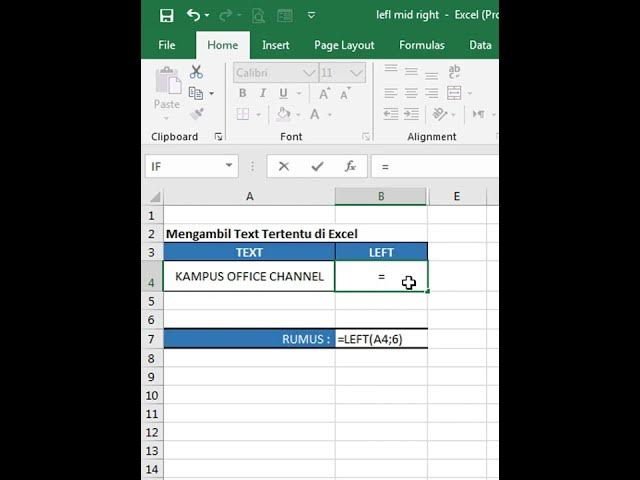Click the Save icon in the quick access toolbar
640x480 pixels.
pyautogui.click(x=166, y=15)
